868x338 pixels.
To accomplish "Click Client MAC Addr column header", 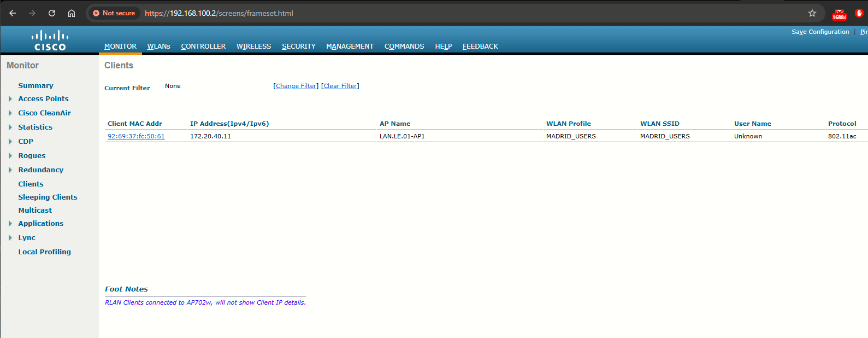I will [x=135, y=124].
